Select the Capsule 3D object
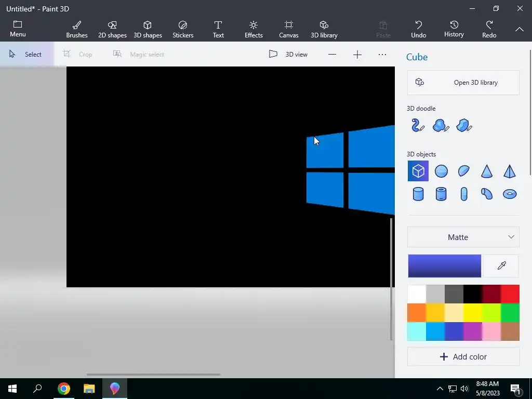532x399 pixels. [x=464, y=194]
